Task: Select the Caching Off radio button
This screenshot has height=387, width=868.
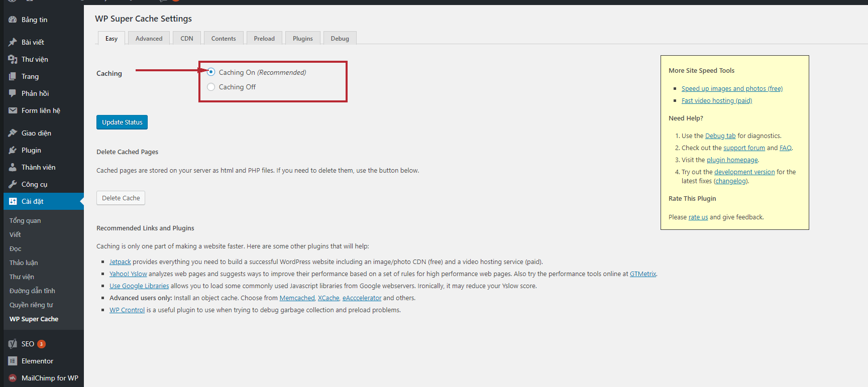Action: 211,87
